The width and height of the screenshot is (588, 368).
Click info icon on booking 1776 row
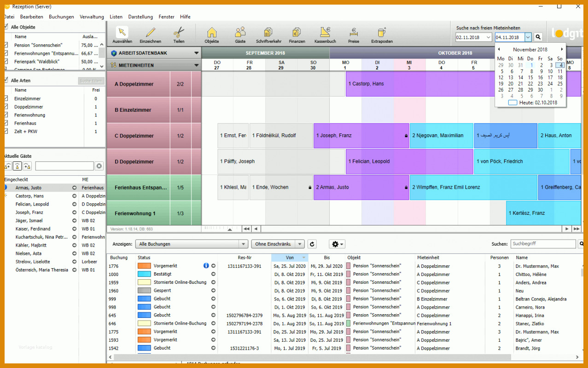(206, 266)
